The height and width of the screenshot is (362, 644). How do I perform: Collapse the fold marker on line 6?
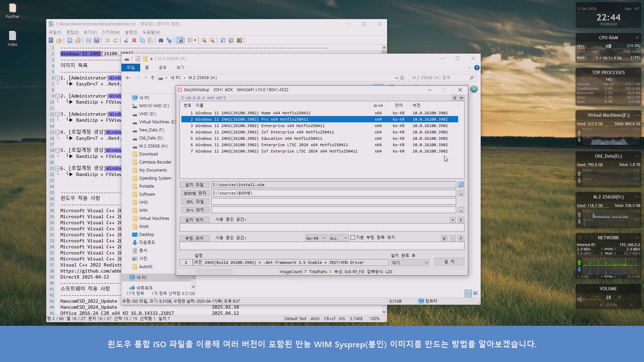click(x=58, y=78)
